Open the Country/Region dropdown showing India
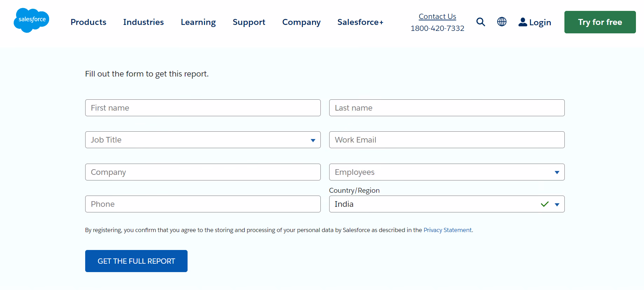Screen dimensions: 644x290 click(447, 204)
